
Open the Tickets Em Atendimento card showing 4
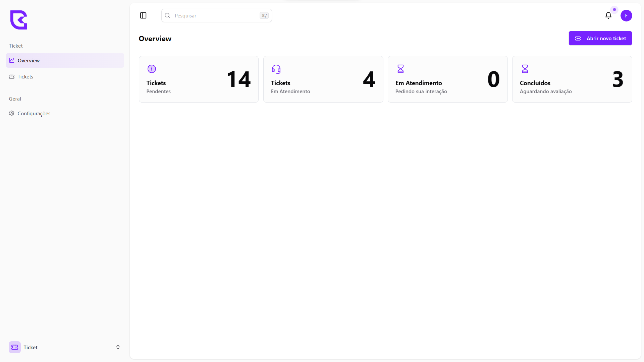pos(323,79)
